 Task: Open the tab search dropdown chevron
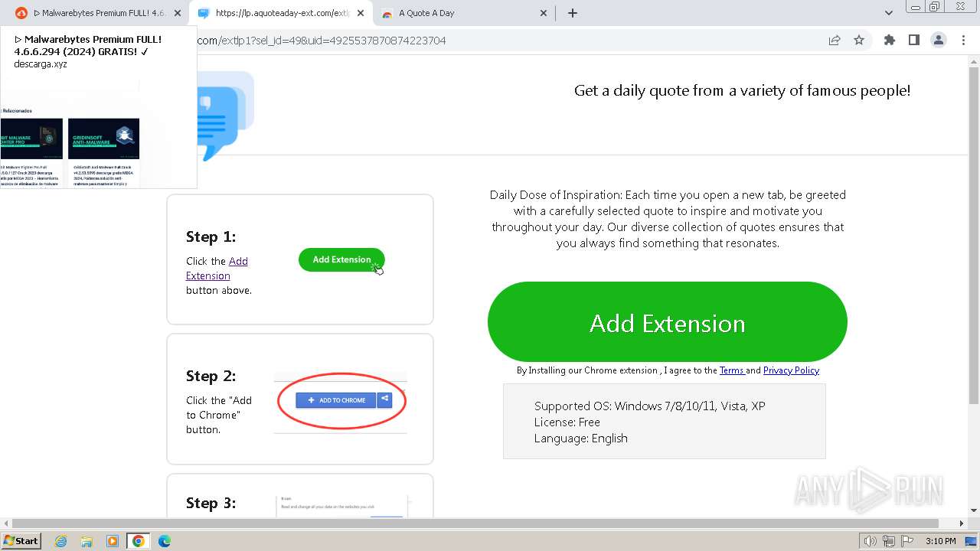(889, 13)
